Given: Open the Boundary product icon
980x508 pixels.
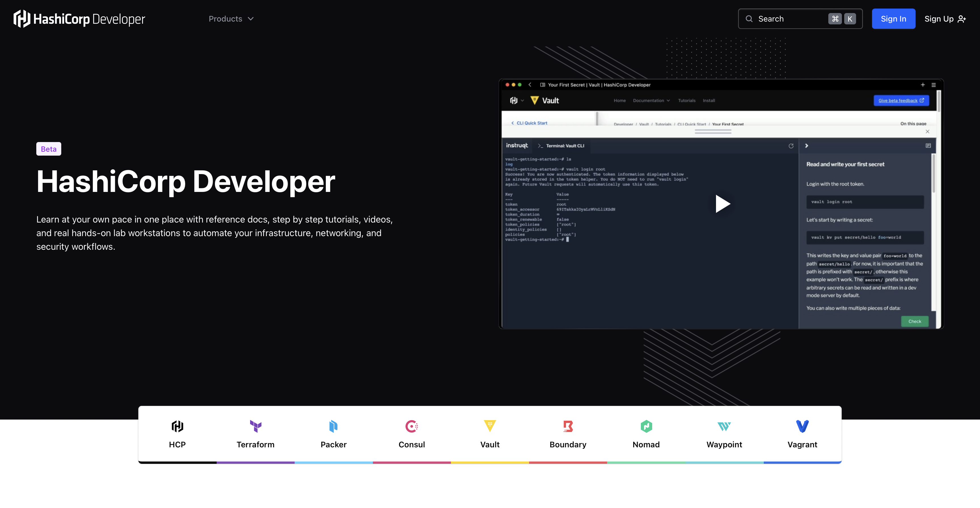Looking at the screenshot, I should pyautogui.click(x=568, y=427).
